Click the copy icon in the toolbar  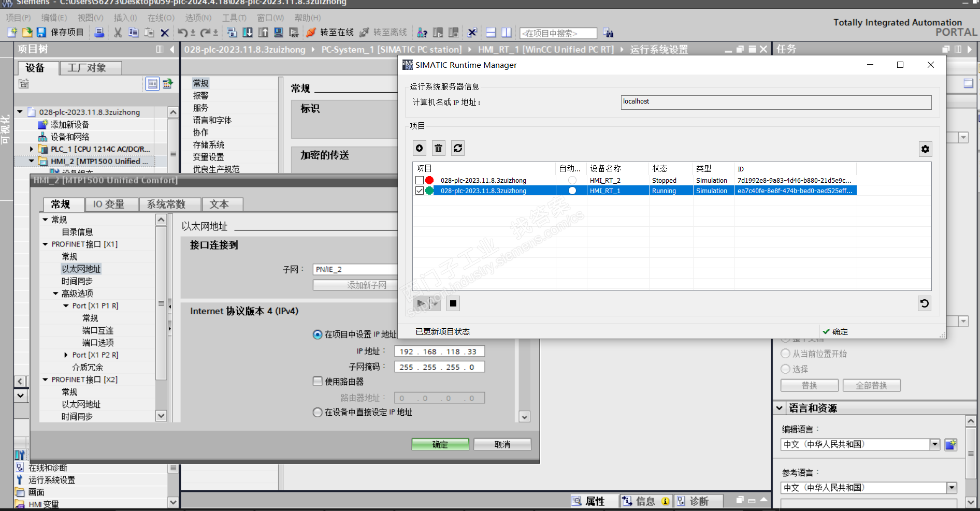click(x=134, y=33)
